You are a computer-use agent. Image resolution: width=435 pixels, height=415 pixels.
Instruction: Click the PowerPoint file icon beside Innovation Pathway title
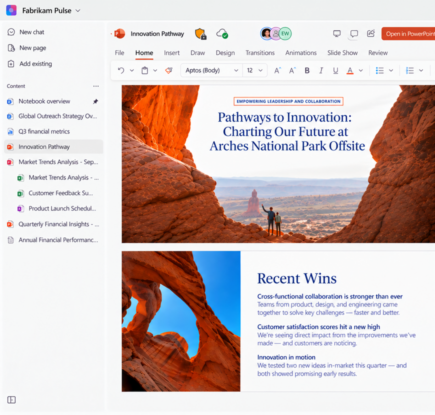[119, 34]
